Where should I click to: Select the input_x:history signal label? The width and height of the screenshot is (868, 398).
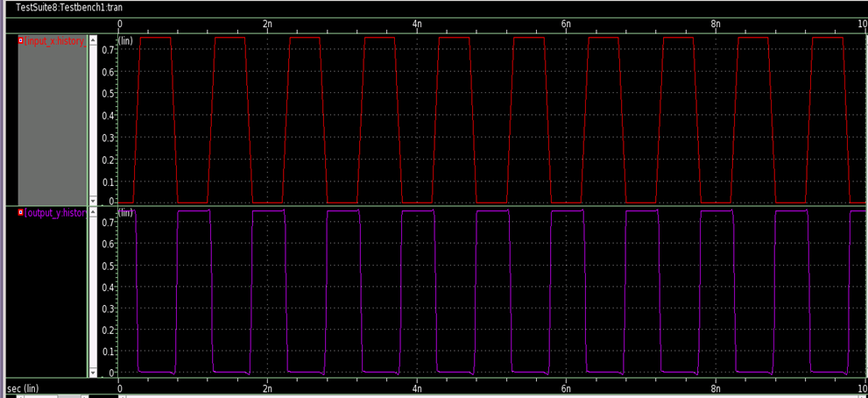point(55,41)
